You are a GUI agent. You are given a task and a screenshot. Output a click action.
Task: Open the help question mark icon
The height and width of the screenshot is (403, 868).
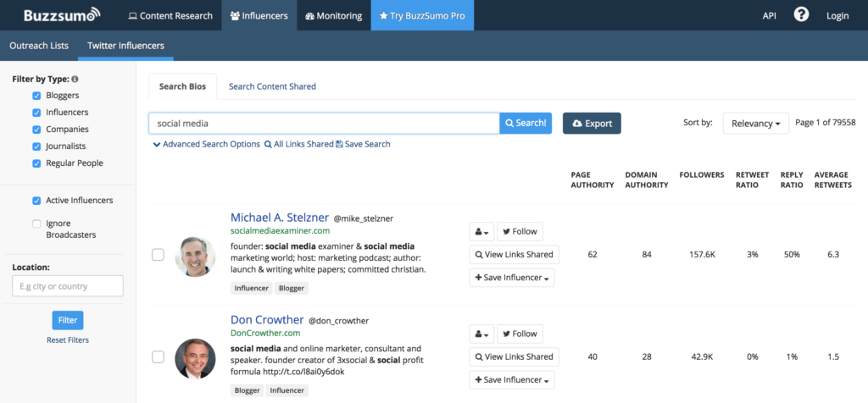click(801, 15)
